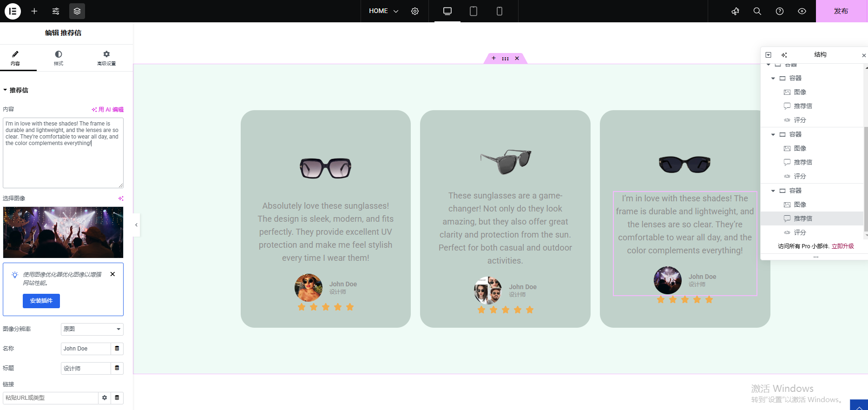Switch to the 样式 tab
This screenshot has height=410, width=868.
[59, 58]
